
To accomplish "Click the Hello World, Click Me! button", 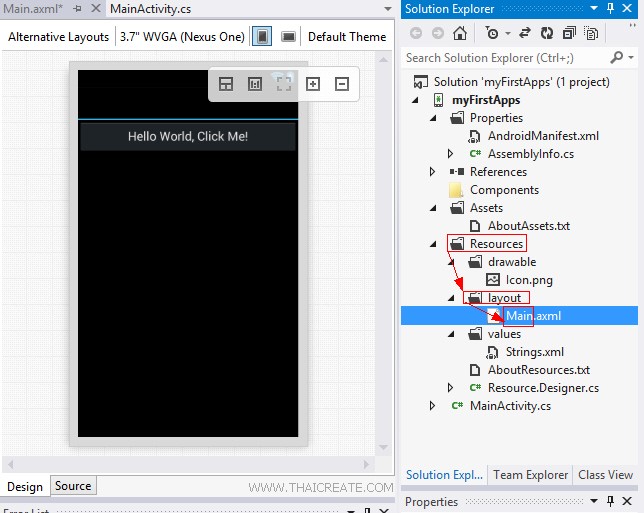I will pos(188,136).
